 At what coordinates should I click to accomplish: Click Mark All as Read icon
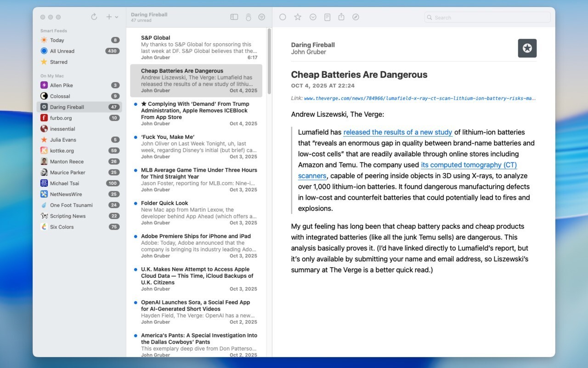pos(248,17)
